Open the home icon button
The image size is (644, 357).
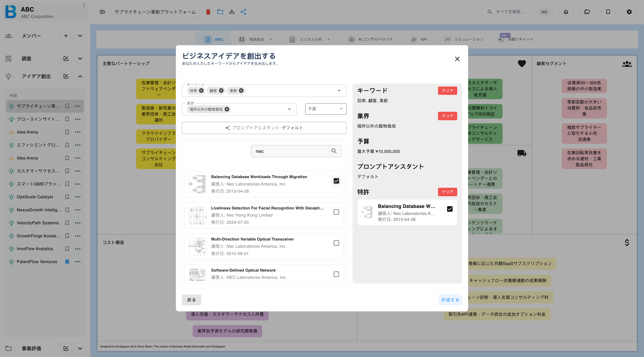pyautogui.click(x=566, y=12)
